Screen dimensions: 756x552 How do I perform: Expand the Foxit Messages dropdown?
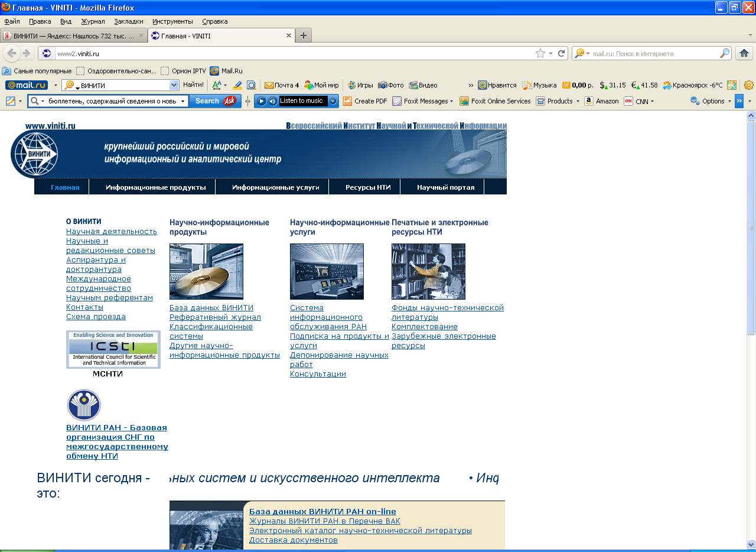[x=451, y=102]
